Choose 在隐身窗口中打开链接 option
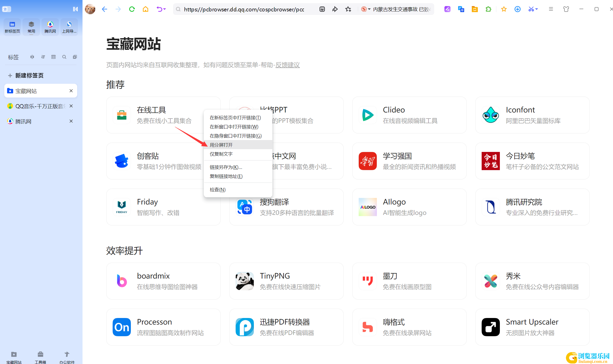 pos(238,136)
